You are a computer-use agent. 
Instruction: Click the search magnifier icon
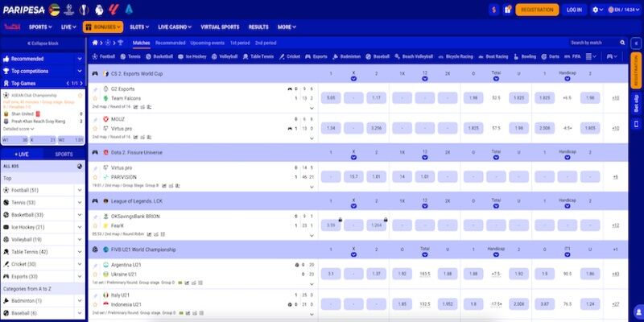[621, 42]
